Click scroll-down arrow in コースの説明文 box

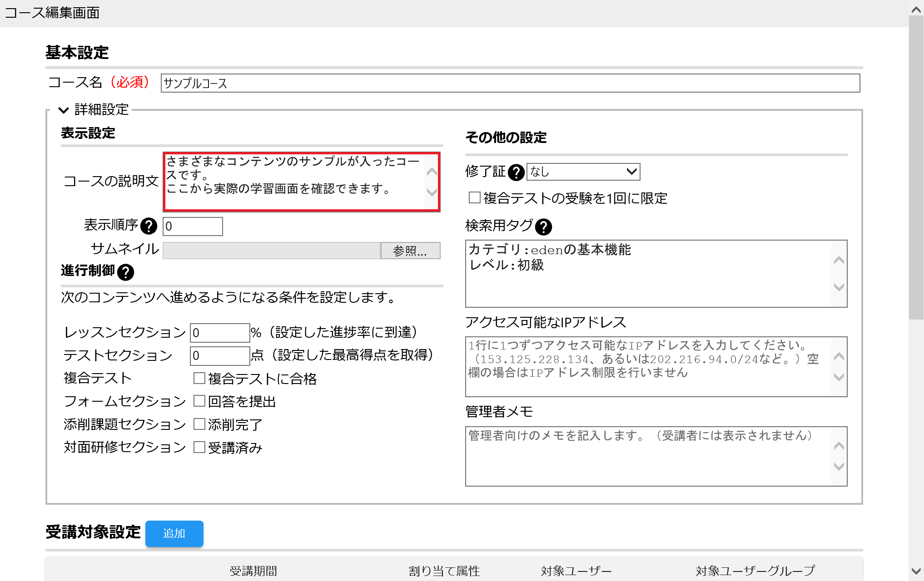point(432,192)
